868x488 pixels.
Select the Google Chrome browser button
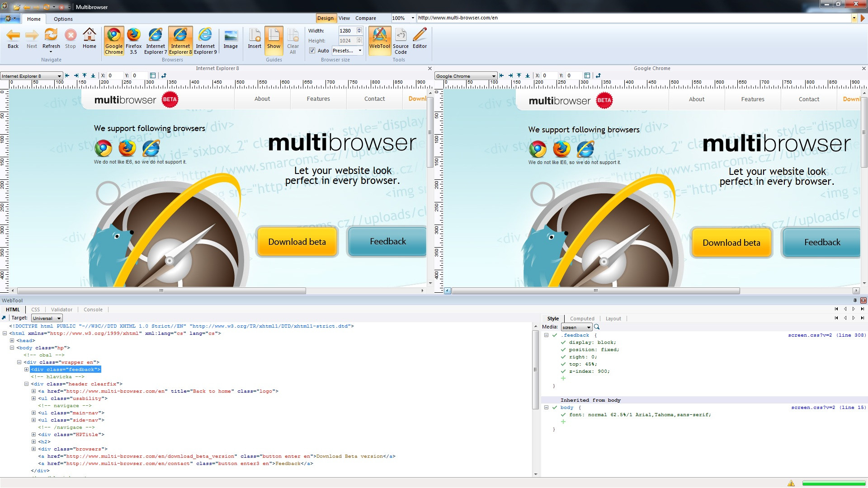pos(114,41)
